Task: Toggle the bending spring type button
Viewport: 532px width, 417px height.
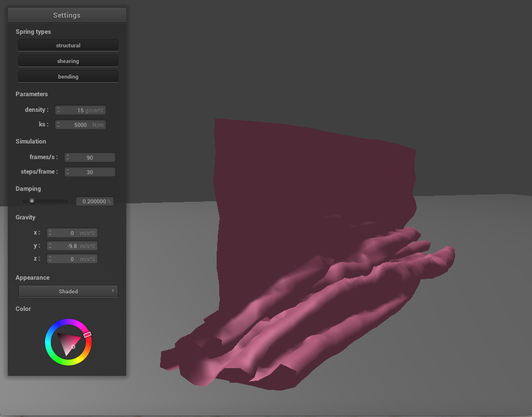Action: pyautogui.click(x=68, y=76)
